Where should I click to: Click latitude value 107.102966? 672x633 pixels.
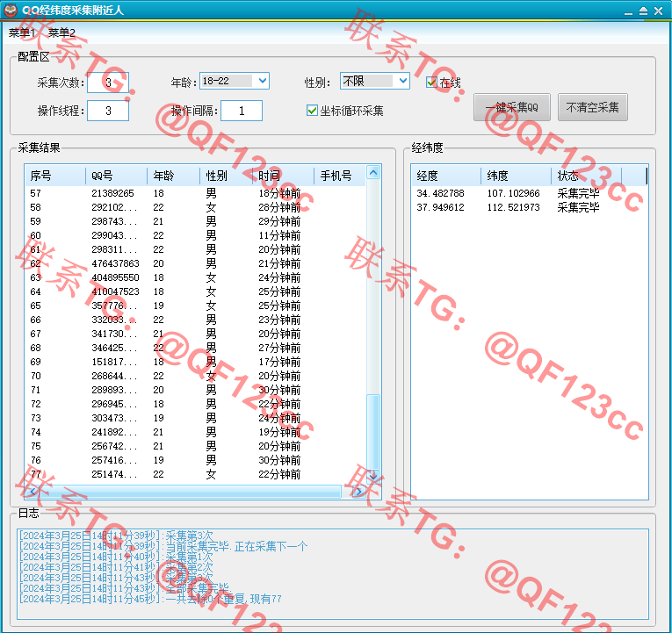513,193
